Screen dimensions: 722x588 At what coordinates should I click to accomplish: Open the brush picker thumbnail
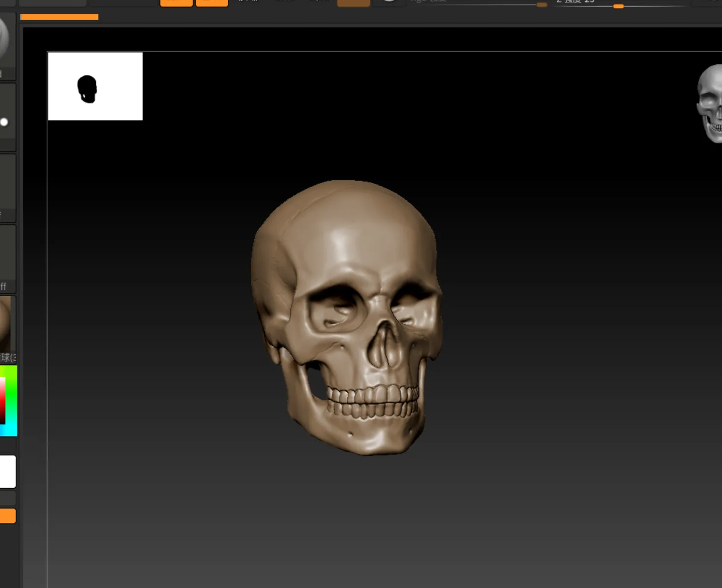[5, 39]
